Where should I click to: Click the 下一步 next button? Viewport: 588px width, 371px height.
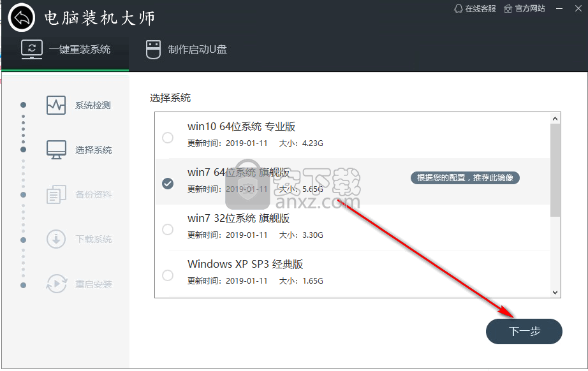(x=524, y=331)
